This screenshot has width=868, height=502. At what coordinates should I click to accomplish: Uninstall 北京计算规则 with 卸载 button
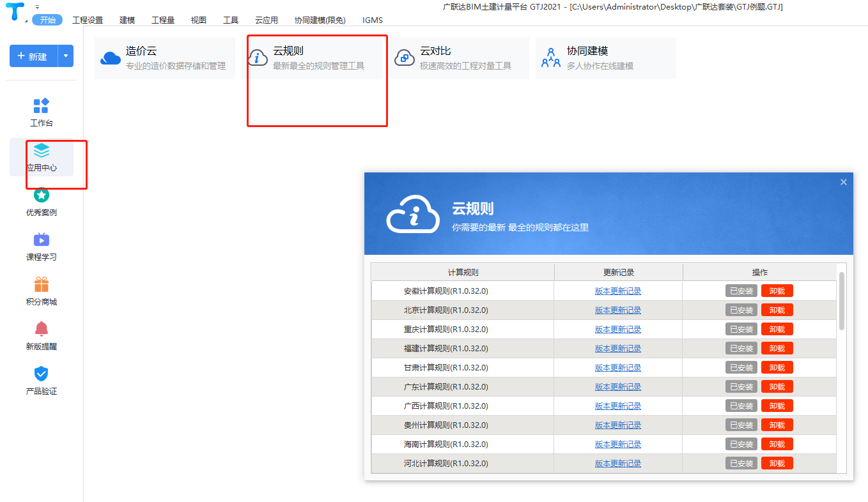777,310
